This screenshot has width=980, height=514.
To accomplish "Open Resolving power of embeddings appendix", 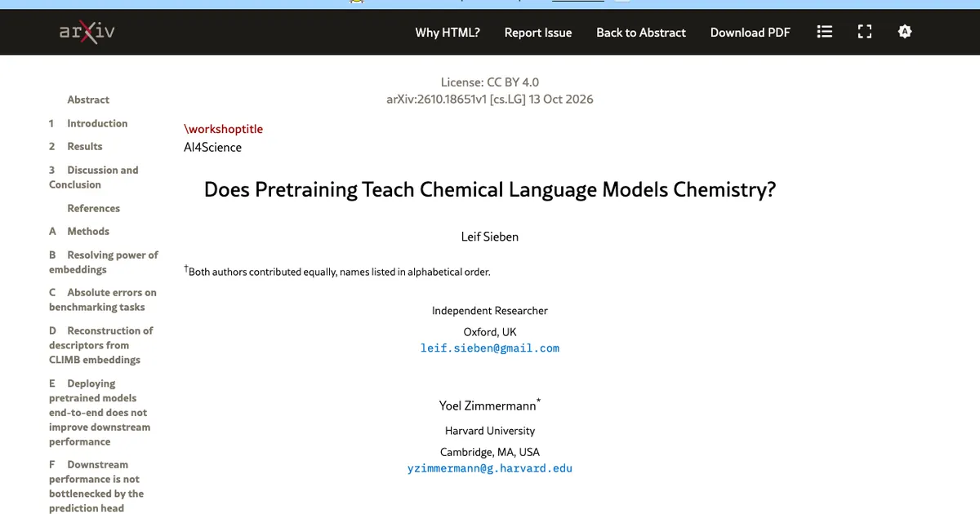I will coord(104,262).
